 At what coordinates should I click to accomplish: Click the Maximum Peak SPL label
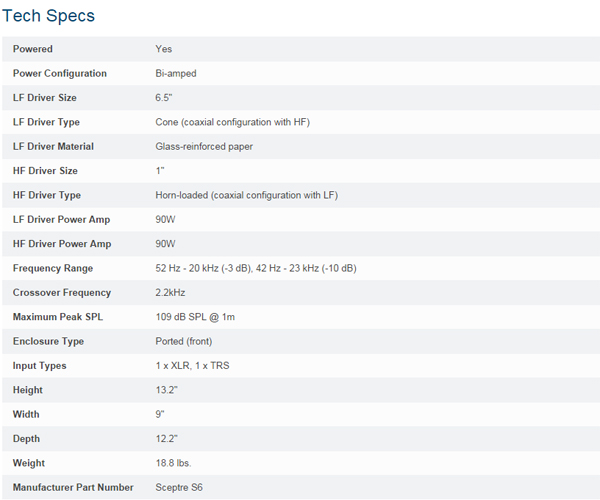click(x=59, y=317)
